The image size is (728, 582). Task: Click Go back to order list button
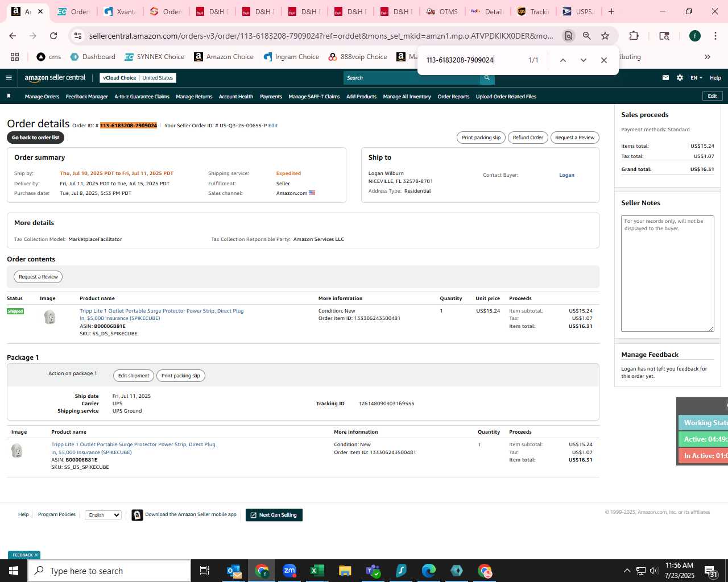35,138
